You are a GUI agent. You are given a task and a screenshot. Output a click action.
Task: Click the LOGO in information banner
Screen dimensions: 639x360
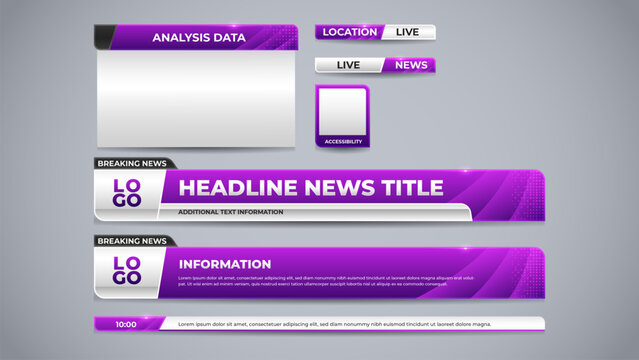click(x=127, y=270)
